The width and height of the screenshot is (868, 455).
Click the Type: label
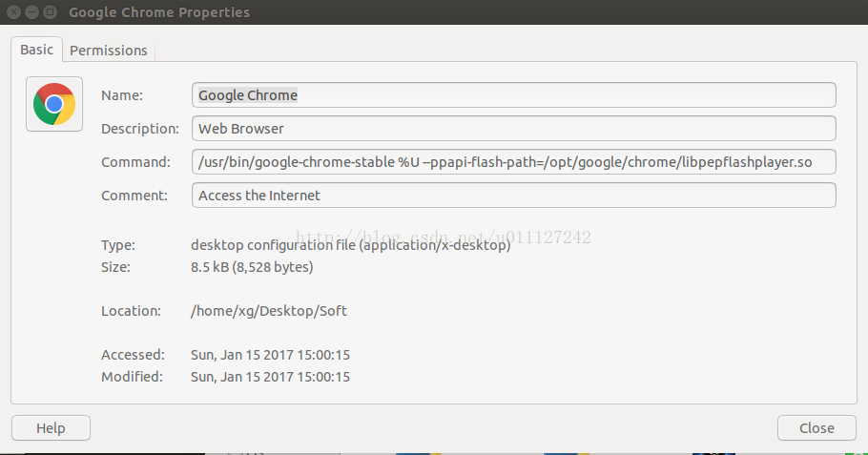118,245
